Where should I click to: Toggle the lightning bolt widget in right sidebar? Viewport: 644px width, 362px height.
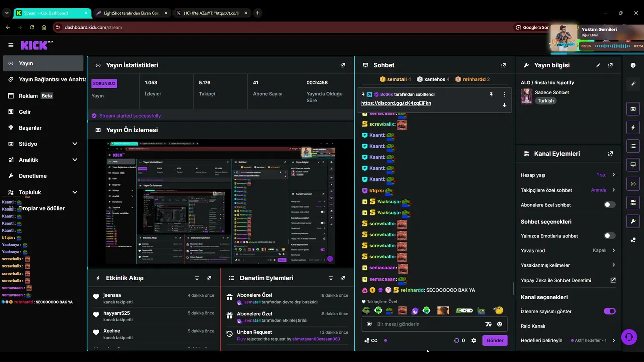(x=633, y=128)
